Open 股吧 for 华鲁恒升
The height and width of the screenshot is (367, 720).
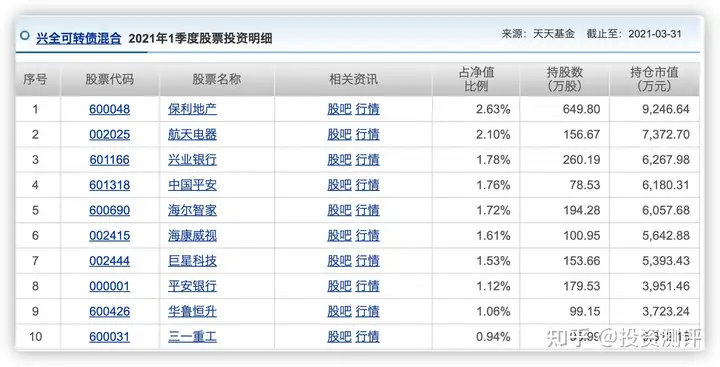pyautogui.click(x=339, y=311)
